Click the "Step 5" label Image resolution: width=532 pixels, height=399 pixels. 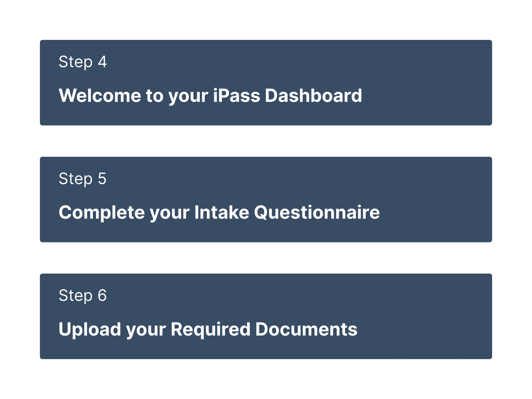pos(83,179)
